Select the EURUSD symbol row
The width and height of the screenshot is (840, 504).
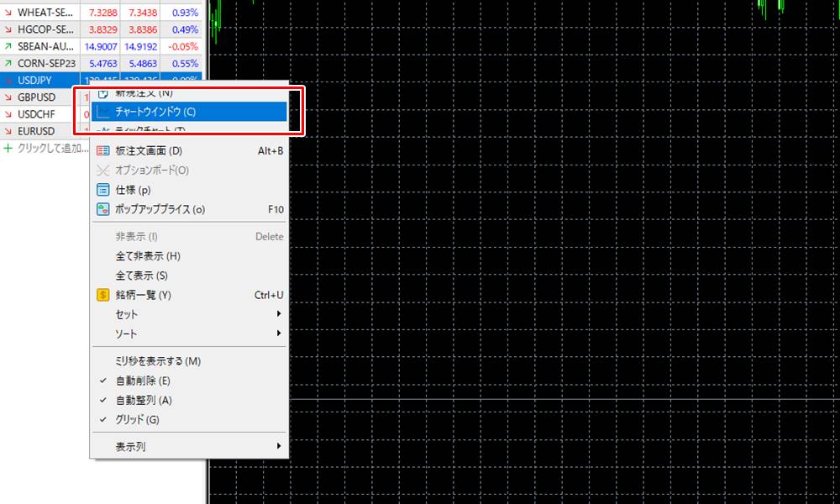coord(36,131)
